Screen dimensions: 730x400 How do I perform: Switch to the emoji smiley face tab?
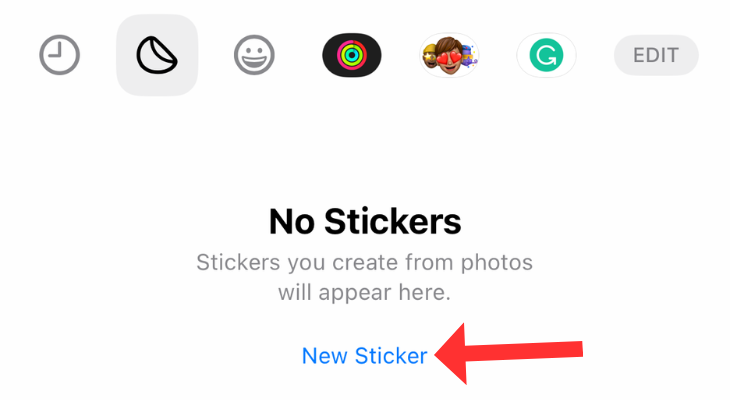point(254,55)
